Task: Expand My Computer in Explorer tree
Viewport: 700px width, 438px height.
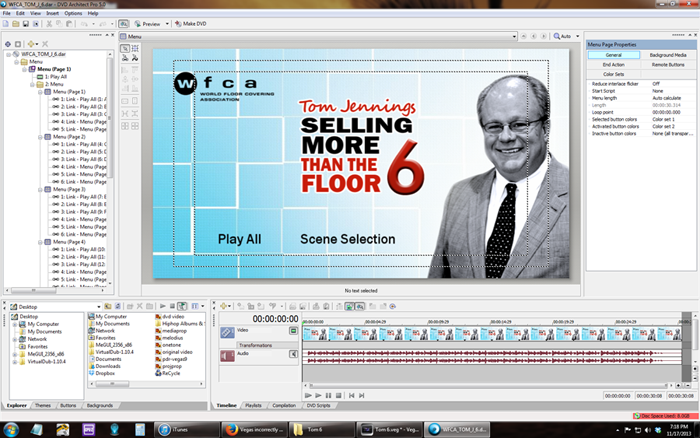Action: click(15, 324)
